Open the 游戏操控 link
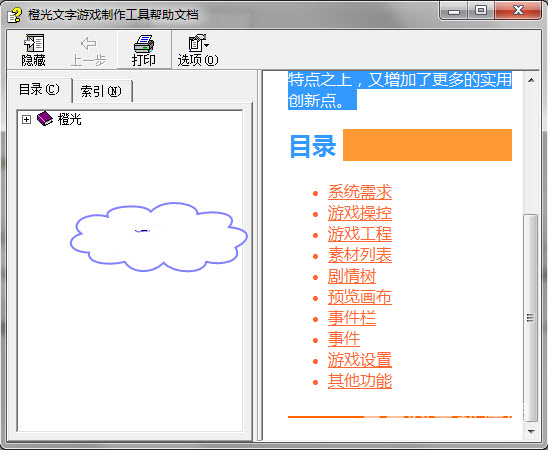The height and width of the screenshot is (450, 548). (360, 213)
